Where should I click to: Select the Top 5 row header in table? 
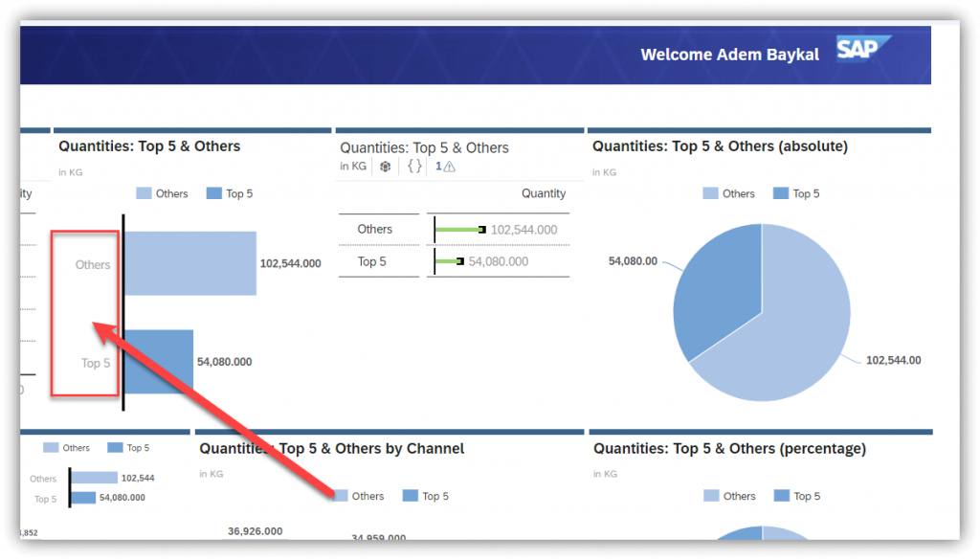tap(372, 261)
